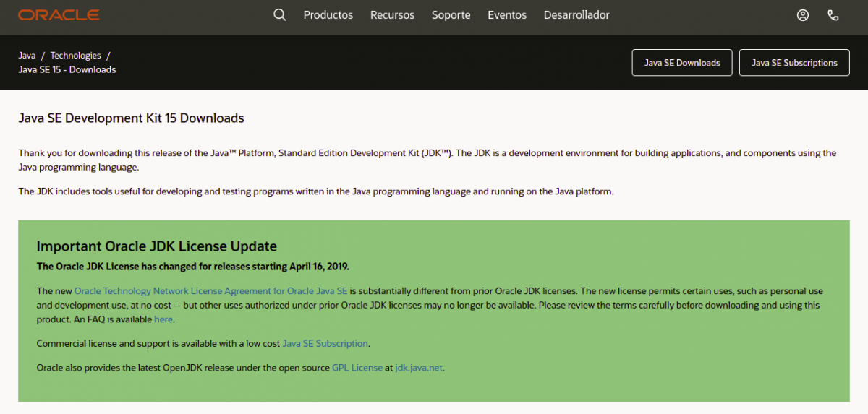The width and height of the screenshot is (868, 414).
Task: Open the user account icon
Action: click(x=802, y=15)
